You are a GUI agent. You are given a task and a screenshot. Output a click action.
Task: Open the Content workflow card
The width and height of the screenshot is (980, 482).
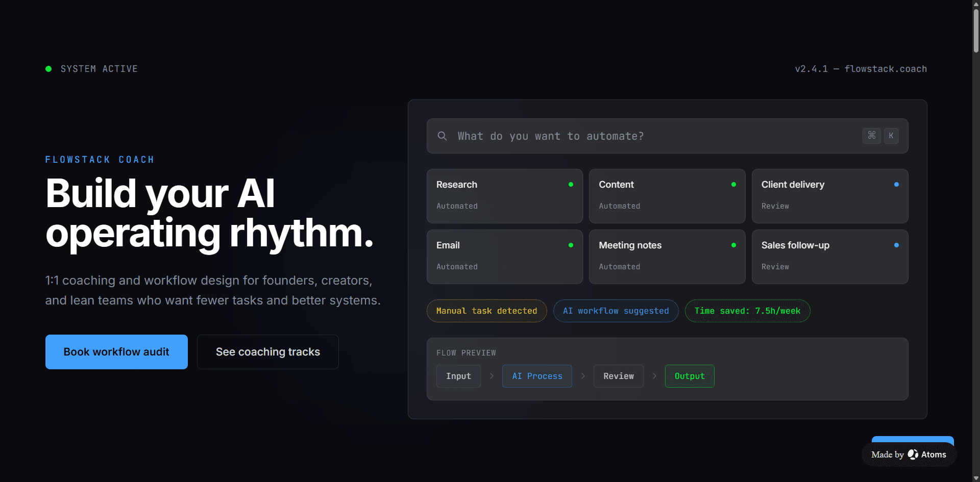pos(667,196)
